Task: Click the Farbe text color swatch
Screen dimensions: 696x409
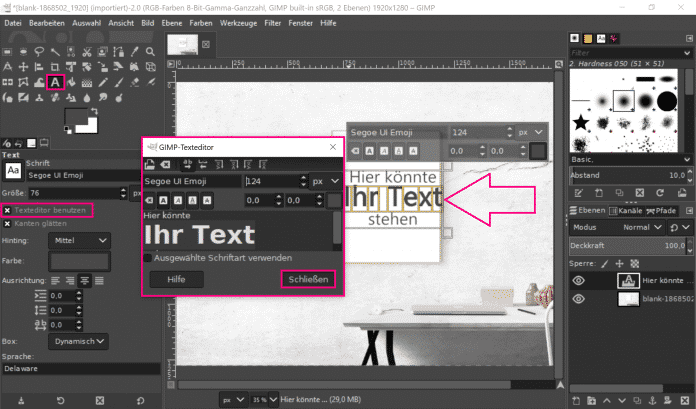Action: pyautogui.click(x=79, y=261)
